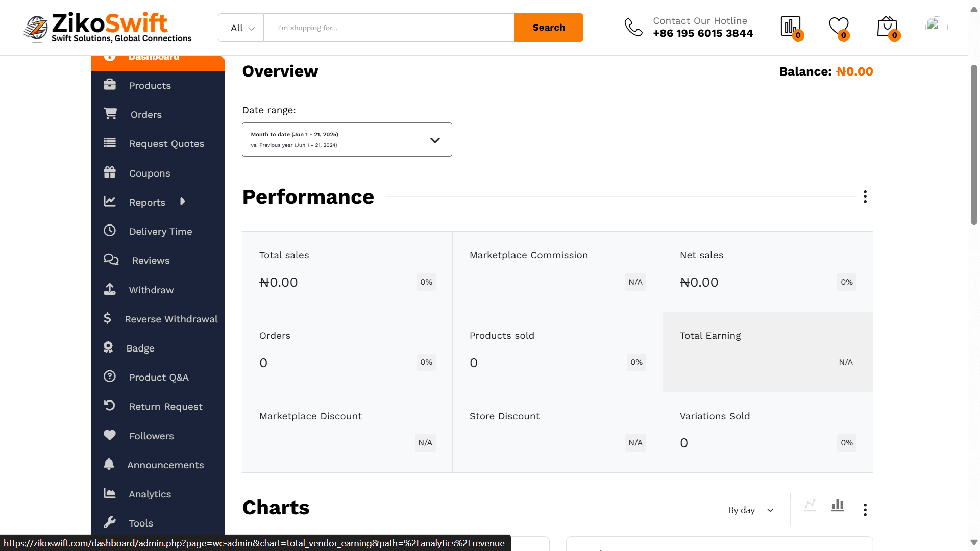Open the Orders performance card
Viewport: 980px width, 551px height.
(347, 352)
